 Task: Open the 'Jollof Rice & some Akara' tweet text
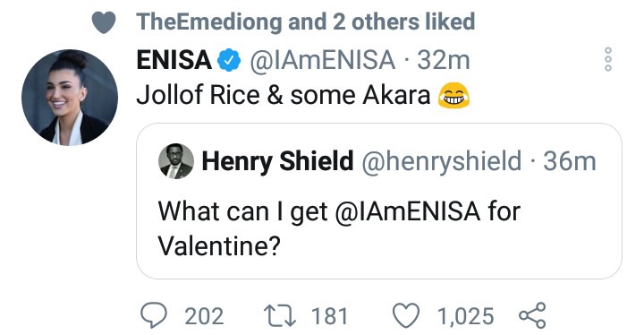click(283, 95)
